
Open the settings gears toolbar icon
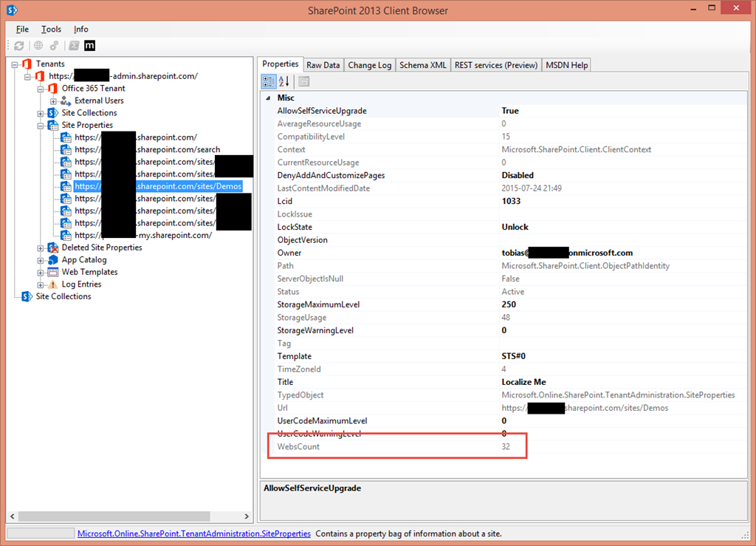pos(52,45)
